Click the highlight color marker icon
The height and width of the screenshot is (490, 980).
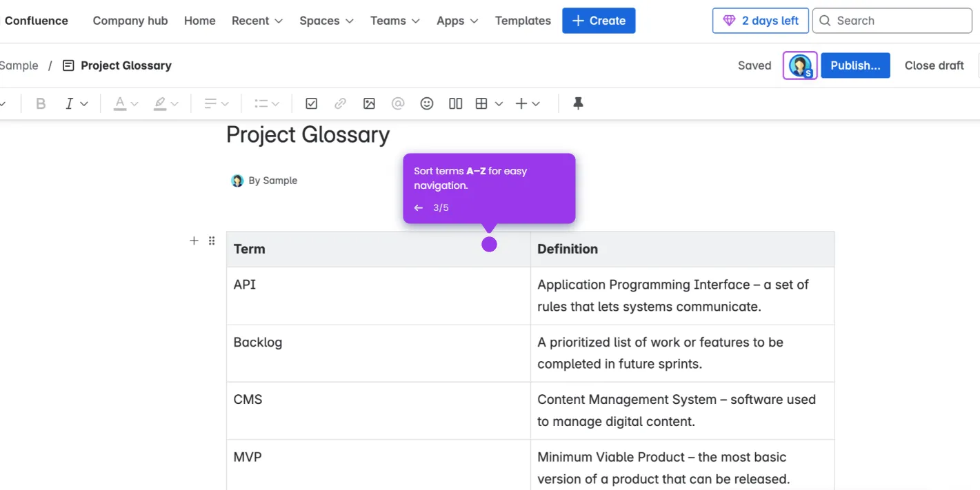(x=160, y=103)
